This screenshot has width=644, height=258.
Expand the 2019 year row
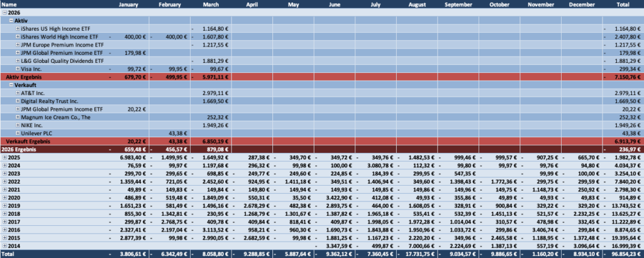4,205
